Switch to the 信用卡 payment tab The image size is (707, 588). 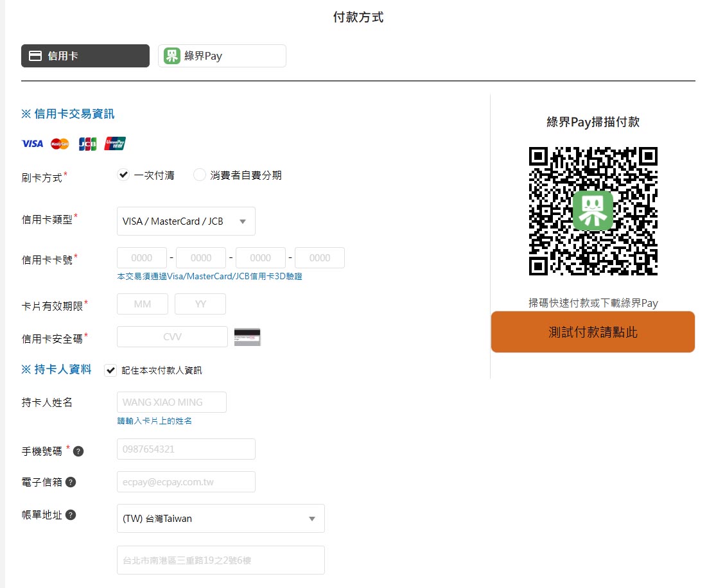point(85,56)
